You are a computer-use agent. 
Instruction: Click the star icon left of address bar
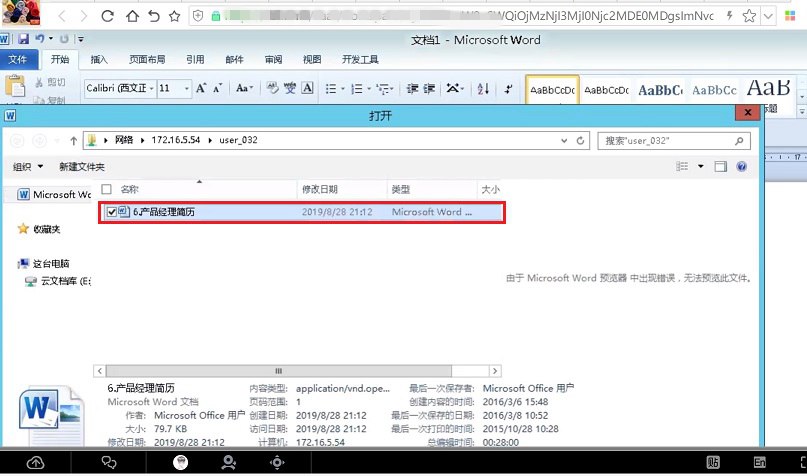174,16
